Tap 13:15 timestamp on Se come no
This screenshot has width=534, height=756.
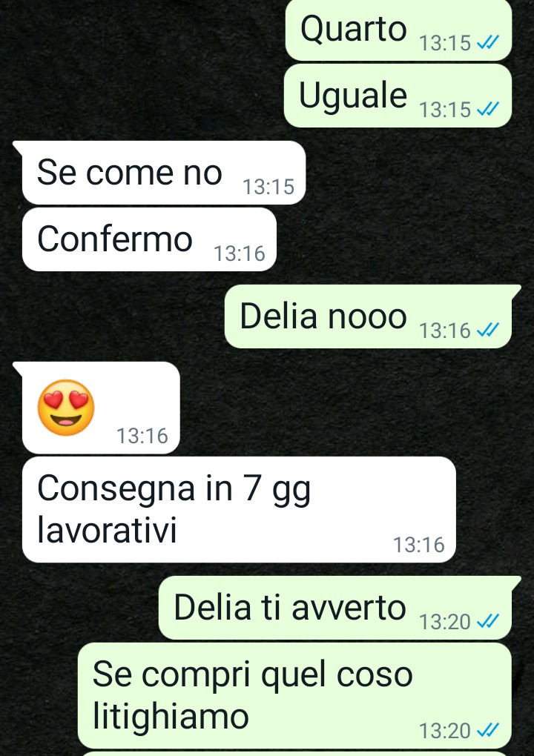click(268, 187)
